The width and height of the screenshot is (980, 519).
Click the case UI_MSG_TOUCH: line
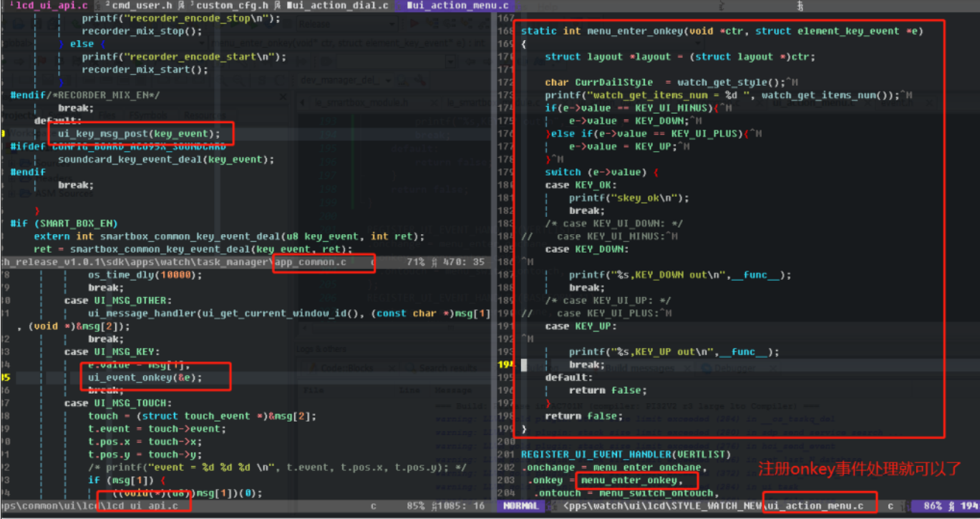tap(118, 403)
